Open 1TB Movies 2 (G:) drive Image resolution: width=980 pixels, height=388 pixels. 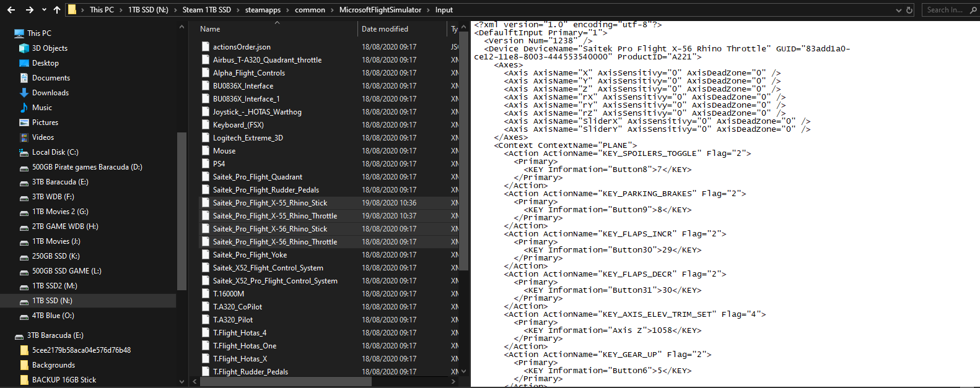tap(60, 212)
